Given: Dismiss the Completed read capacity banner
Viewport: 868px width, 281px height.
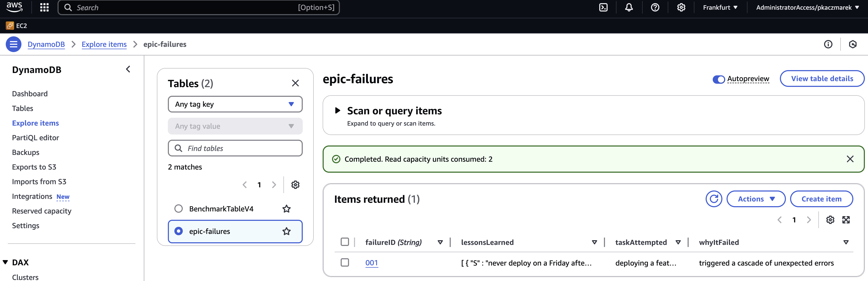Looking at the screenshot, I should tap(850, 159).
